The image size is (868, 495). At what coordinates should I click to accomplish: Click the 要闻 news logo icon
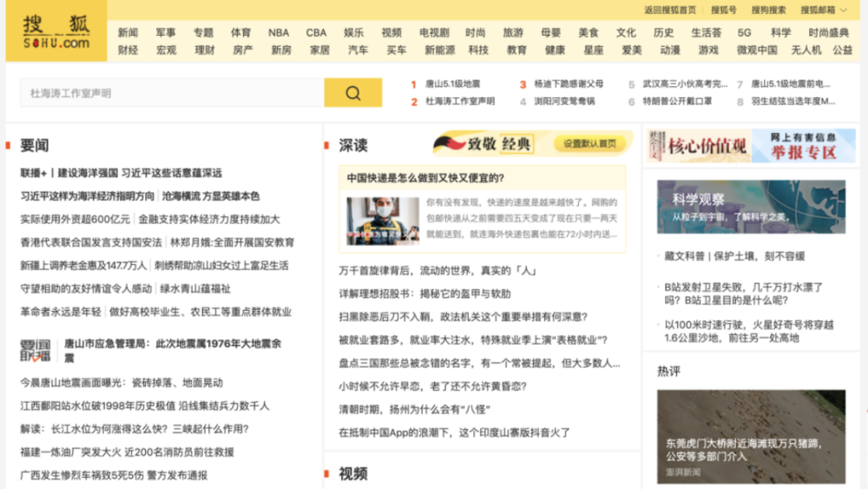coord(36,351)
